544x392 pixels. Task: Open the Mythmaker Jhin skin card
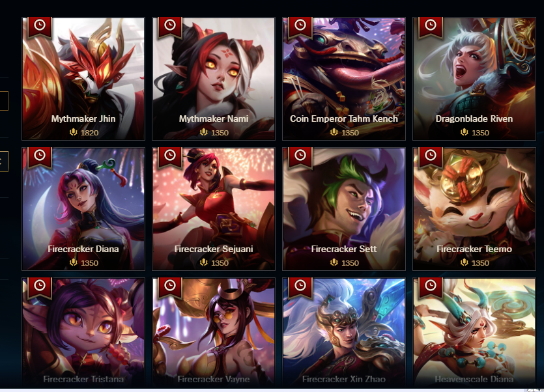pos(83,79)
